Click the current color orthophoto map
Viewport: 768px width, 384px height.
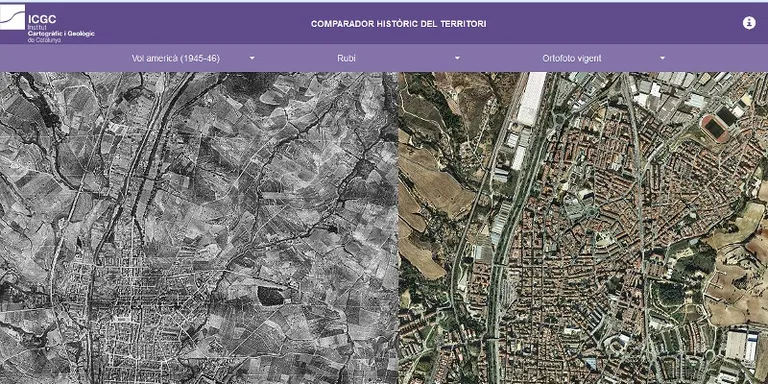coord(583,228)
